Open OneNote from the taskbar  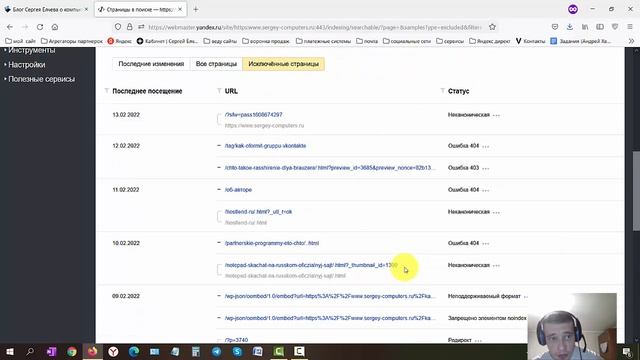51,351
